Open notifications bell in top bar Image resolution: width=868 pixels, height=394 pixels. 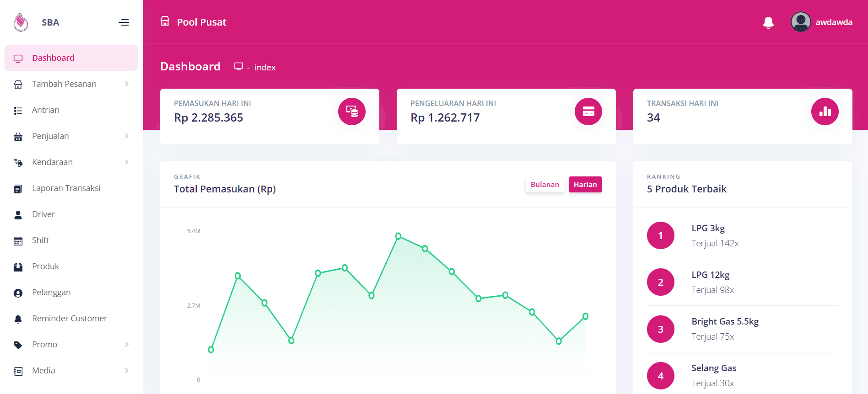coord(768,22)
